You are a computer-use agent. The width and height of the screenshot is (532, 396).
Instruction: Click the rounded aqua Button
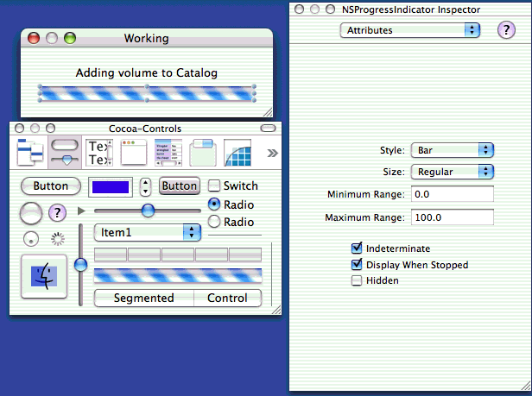click(51, 185)
